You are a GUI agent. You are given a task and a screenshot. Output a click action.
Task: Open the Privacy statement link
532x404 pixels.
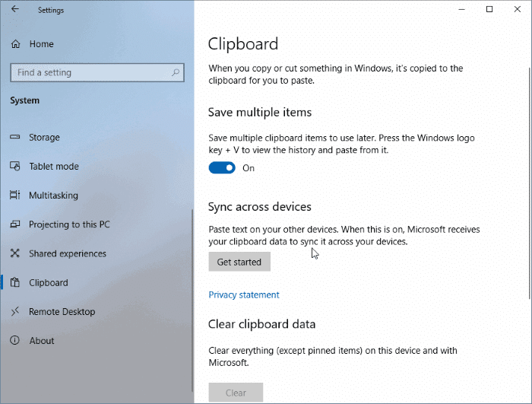(244, 294)
